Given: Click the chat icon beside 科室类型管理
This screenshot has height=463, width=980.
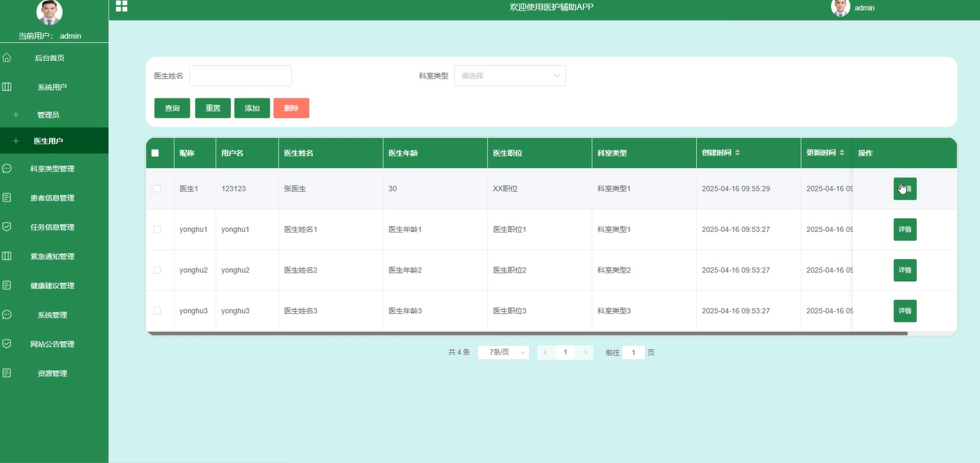Looking at the screenshot, I should coord(7,168).
